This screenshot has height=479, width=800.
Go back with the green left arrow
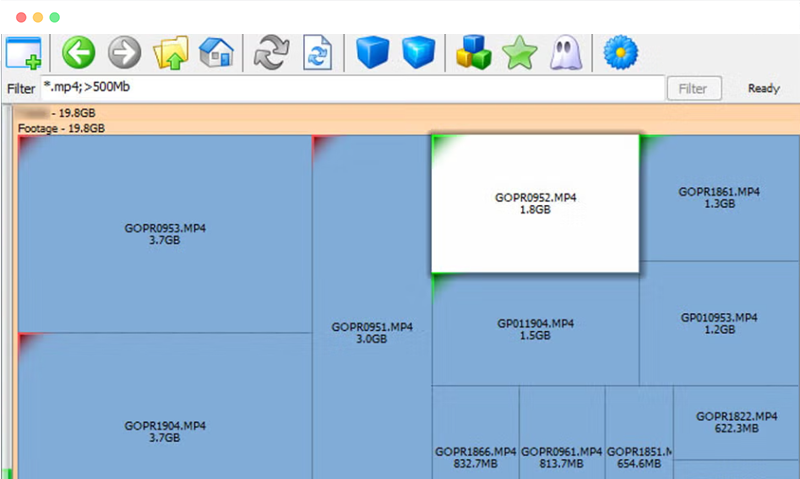78,52
